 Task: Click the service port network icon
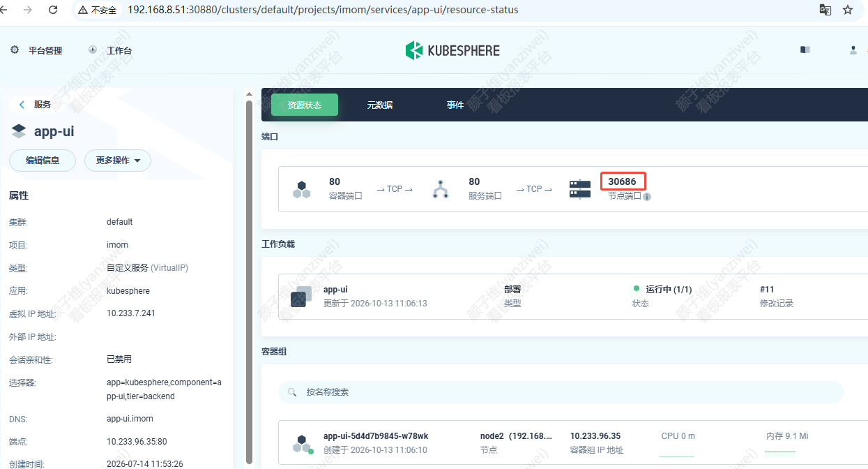tap(440, 189)
